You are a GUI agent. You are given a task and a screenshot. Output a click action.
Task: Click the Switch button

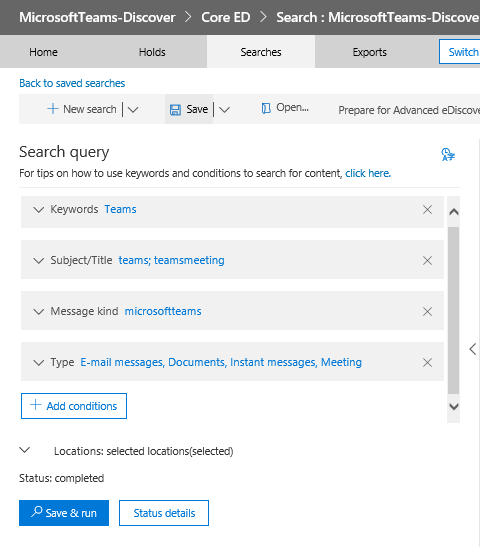point(459,52)
